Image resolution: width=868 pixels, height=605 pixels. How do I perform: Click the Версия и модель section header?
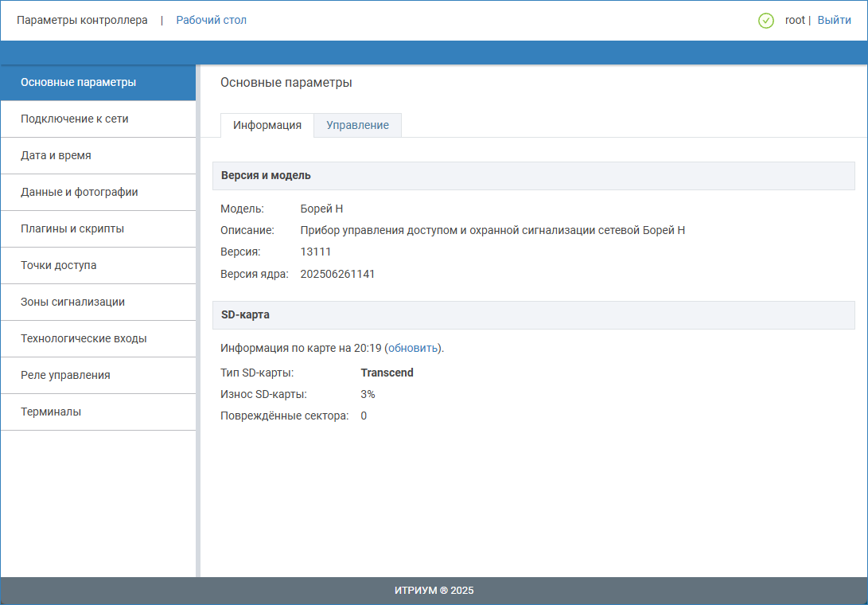(x=534, y=176)
